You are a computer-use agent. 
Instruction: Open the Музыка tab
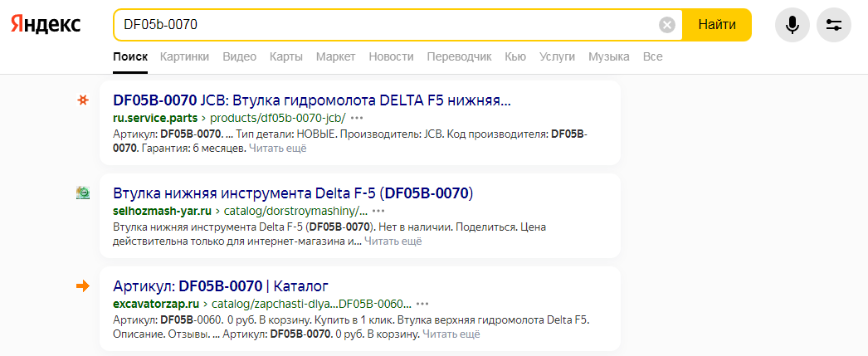pos(609,56)
